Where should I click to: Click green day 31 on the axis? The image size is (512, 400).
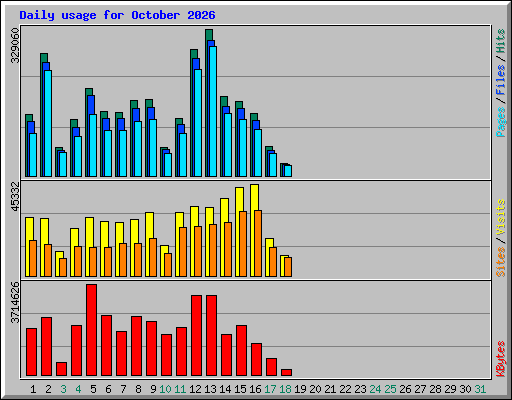(480, 389)
